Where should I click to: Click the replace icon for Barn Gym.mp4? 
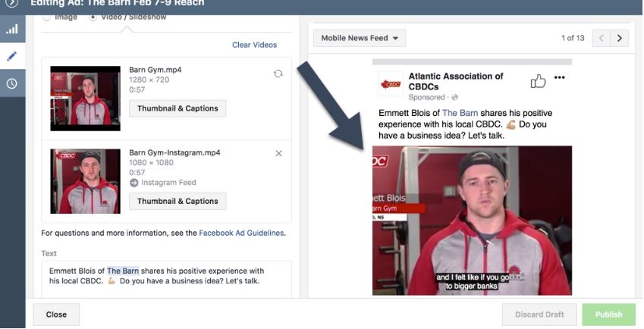[278, 74]
